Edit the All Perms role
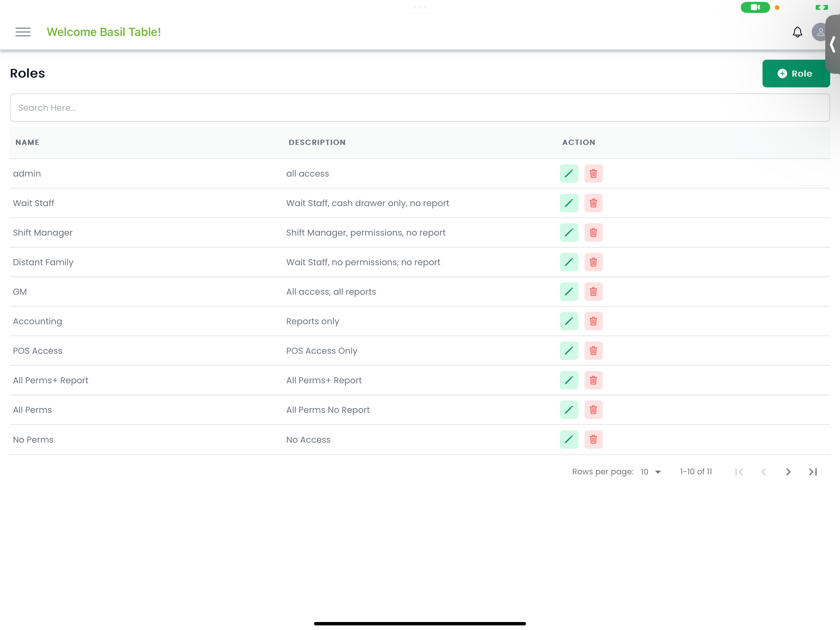The height and width of the screenshot is (630, 840). coord(569,410)
